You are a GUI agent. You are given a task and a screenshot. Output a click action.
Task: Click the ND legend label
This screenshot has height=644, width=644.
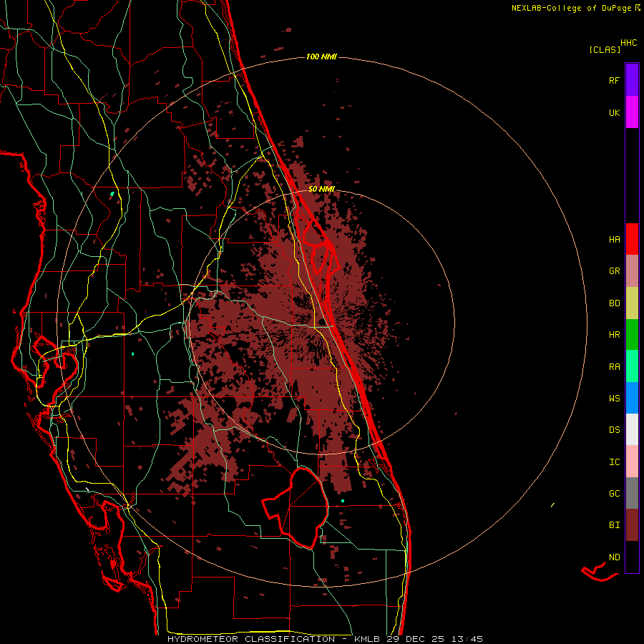coord(614,557)
